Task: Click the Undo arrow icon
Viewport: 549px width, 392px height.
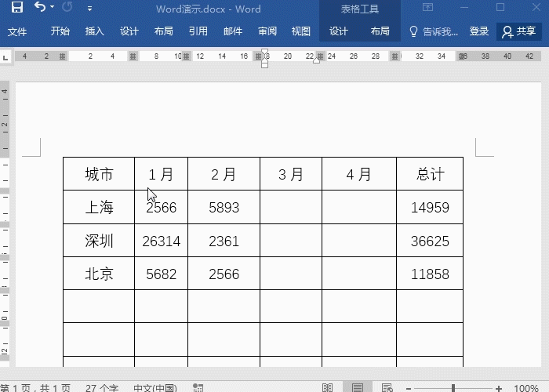Action: 40,7
